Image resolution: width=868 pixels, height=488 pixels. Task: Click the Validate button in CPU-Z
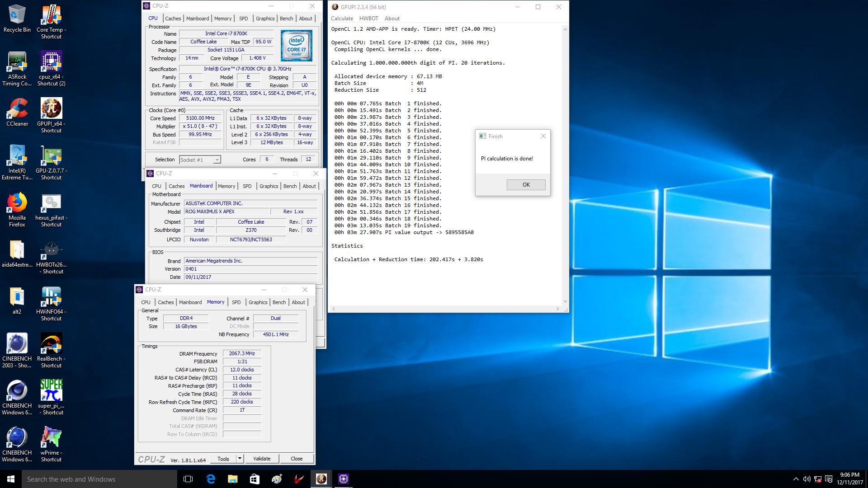click(262, 459)
